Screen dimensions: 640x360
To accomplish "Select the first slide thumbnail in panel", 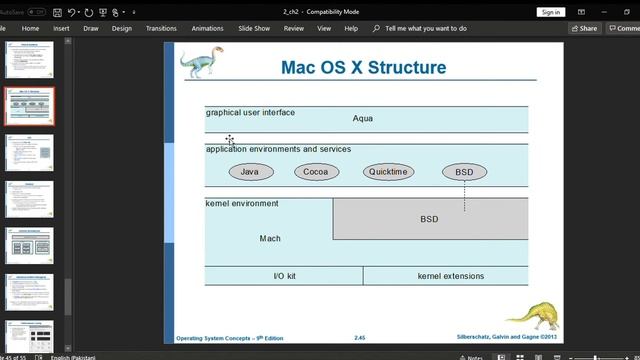I will coord(29,60).
